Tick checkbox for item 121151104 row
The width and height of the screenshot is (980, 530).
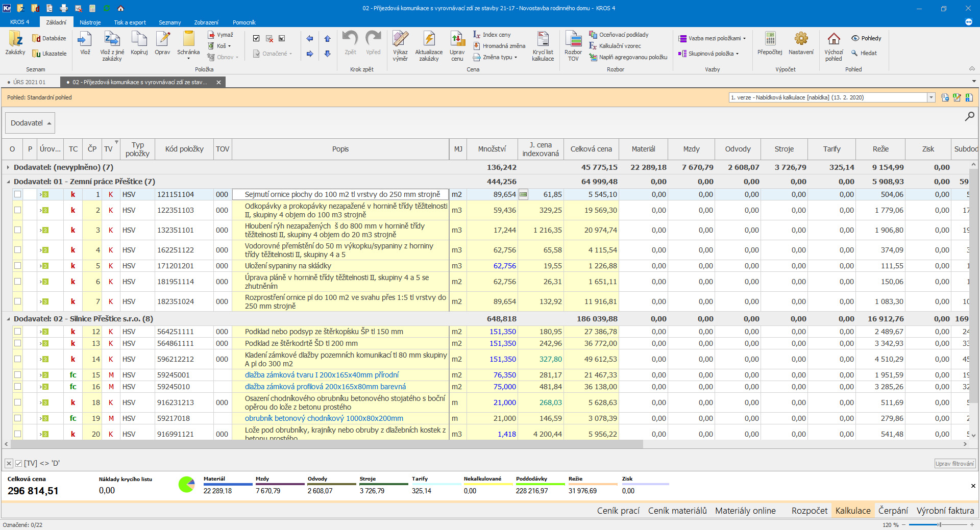(x=18, y=194)
